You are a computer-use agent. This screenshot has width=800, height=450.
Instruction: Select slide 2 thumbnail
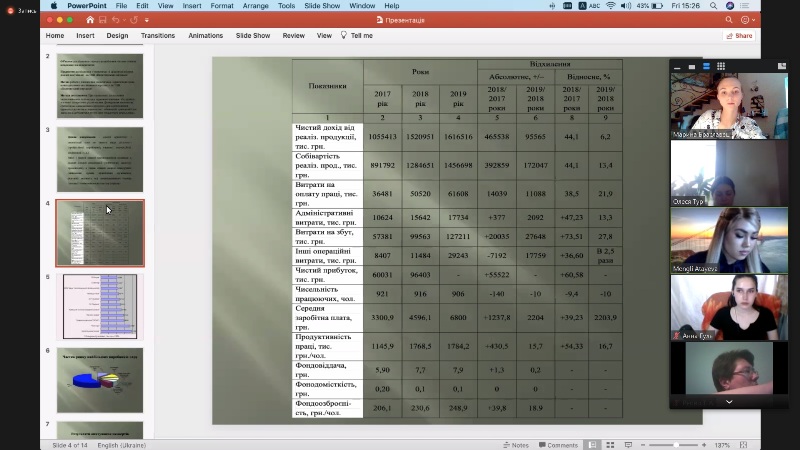(100, 86)
